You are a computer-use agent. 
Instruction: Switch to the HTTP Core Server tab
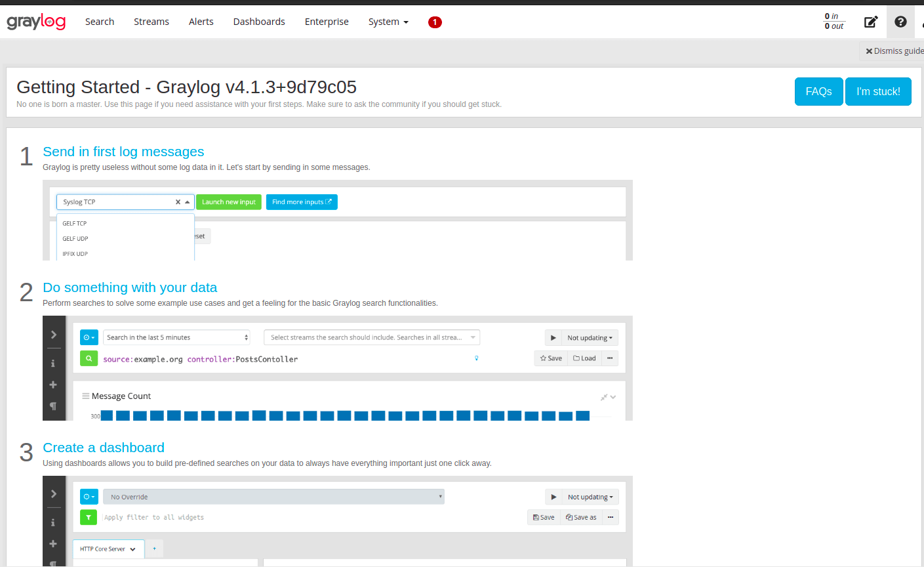pyautogui.click(x=104, y=549)
